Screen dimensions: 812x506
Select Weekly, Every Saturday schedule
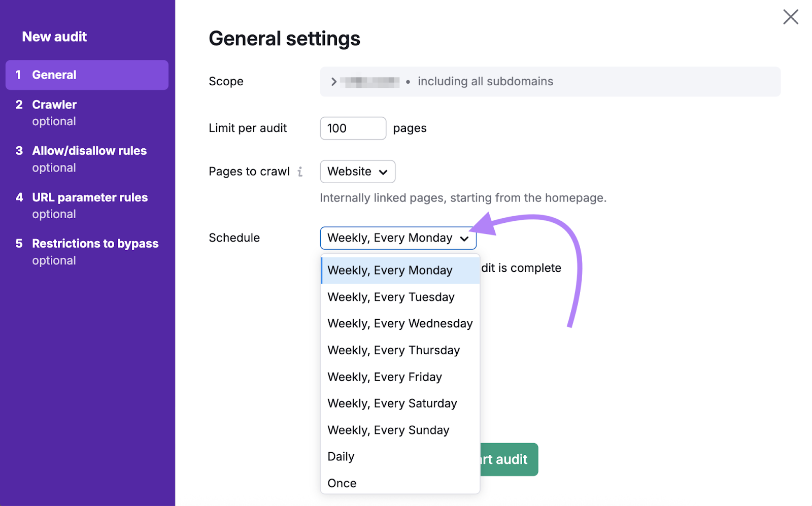(392, 403)
